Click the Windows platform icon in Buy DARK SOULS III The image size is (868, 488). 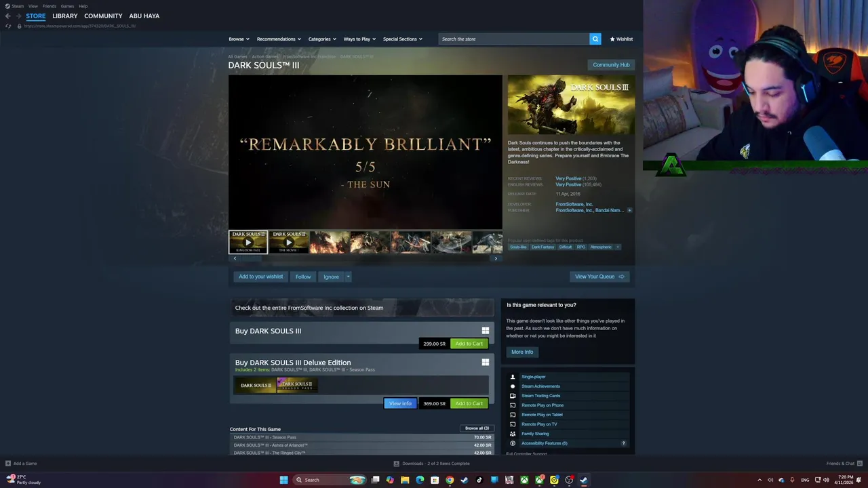coord(486,331)
